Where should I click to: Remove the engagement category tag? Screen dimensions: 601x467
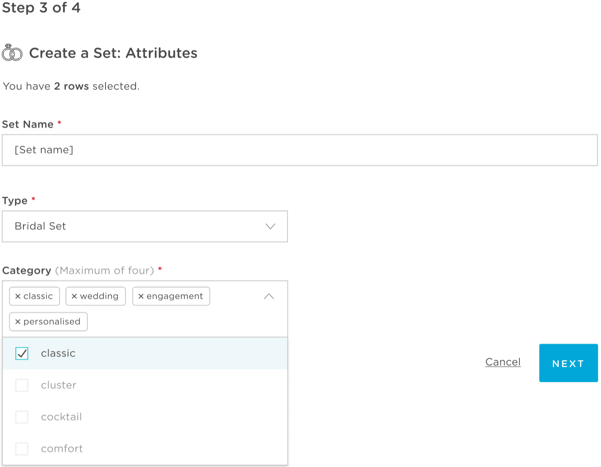click(x=141, y=296)
